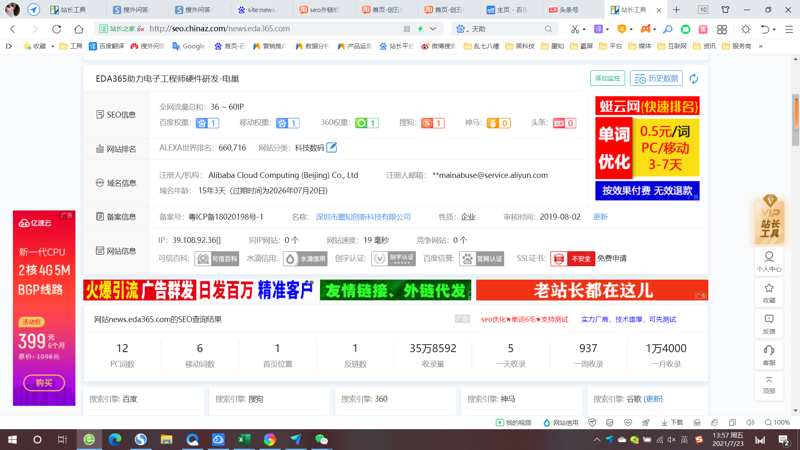The height and width of the screenshot is (450, 800).
Task: Switch to the 头条号 tab
Action: (x=570, y=10)
